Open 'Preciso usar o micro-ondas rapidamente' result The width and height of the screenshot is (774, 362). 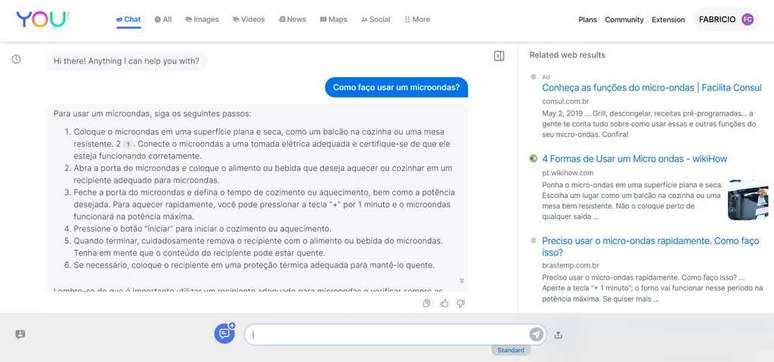(650, 246)
